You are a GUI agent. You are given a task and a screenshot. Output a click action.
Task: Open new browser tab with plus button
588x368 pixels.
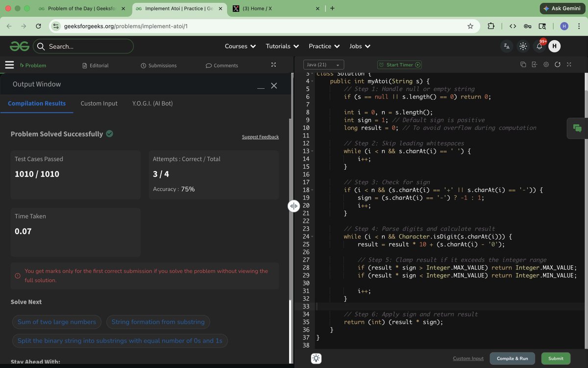click(332, 8)
